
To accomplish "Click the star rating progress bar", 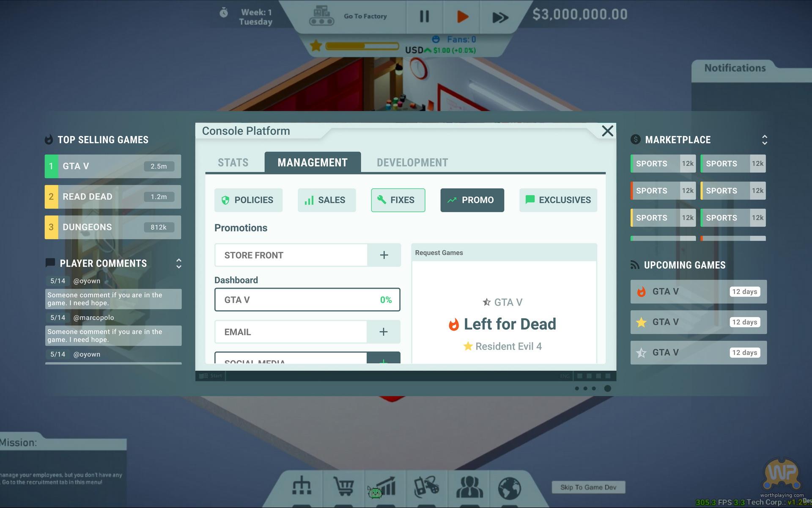I will (362, 46).
